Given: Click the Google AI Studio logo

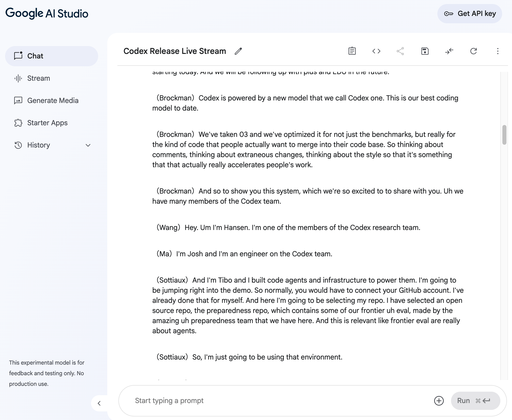Looking at the screenshot, I should click(47, 13).
